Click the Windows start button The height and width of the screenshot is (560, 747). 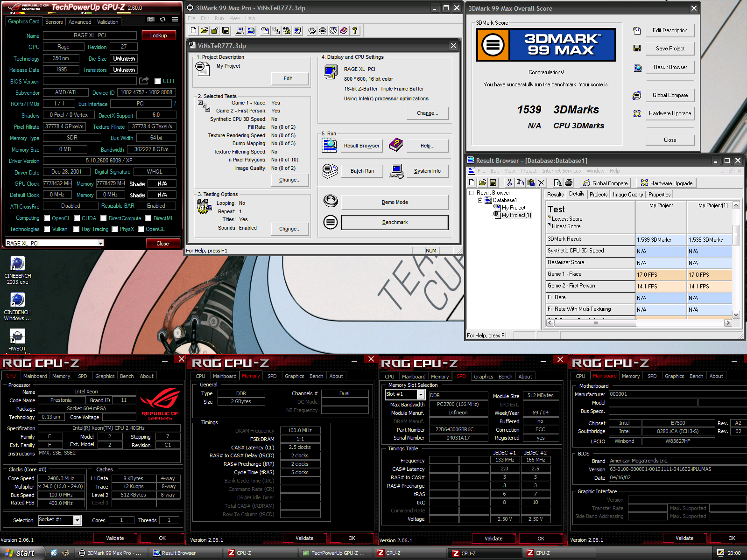[x=21, y=553]
